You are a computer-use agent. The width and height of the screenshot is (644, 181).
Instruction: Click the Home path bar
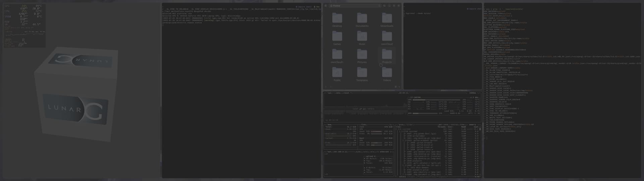pyautogui.click(x=355, y=6)
